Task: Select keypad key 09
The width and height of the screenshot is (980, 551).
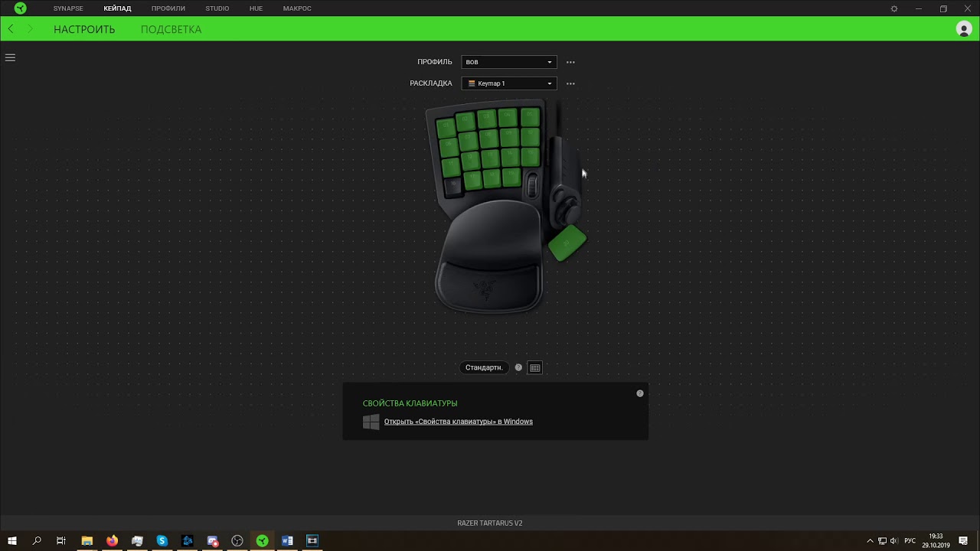Action: (509, 137)
